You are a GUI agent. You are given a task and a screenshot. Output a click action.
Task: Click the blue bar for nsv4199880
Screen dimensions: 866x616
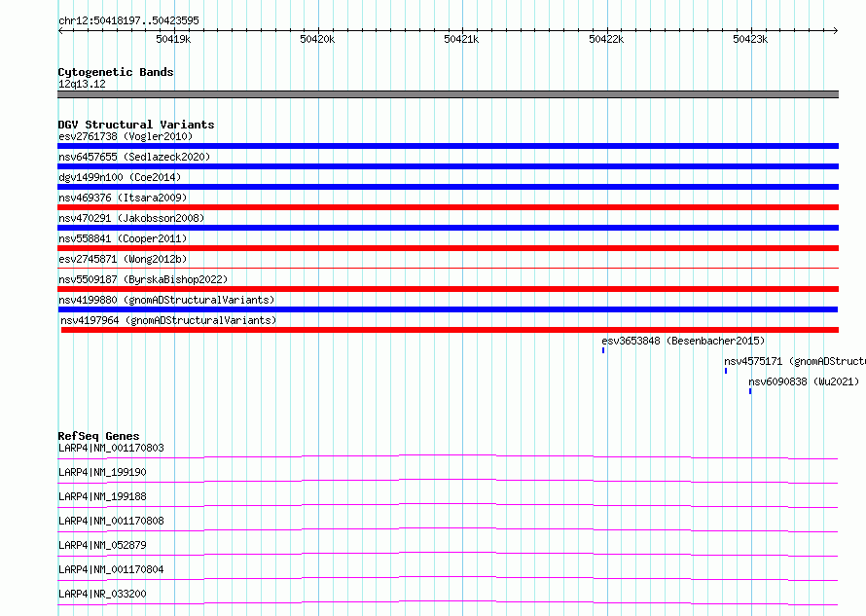tap(448, 309)
